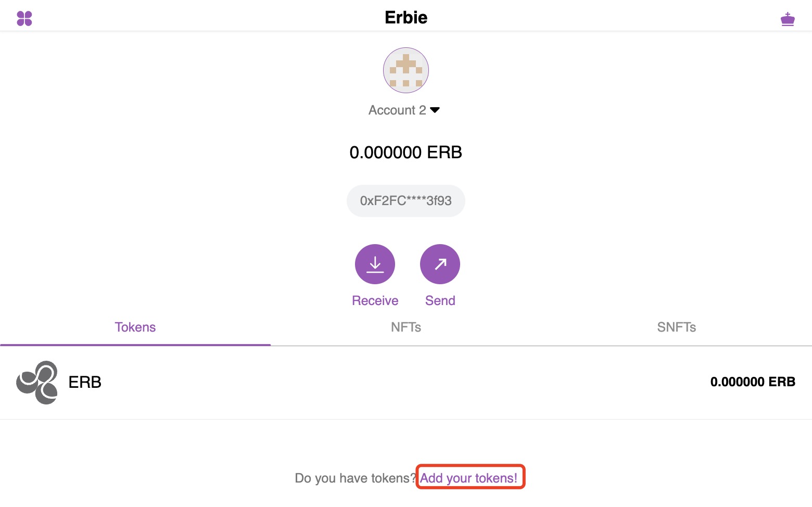Click the Send text label
The width and height of the screenshot is (812, 507).
click(440, 301)
